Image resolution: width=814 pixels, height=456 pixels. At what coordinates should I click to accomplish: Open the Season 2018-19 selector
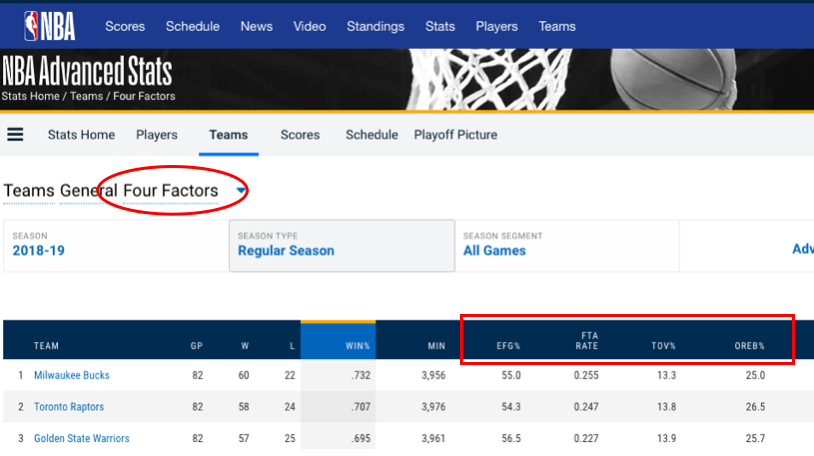39,250
